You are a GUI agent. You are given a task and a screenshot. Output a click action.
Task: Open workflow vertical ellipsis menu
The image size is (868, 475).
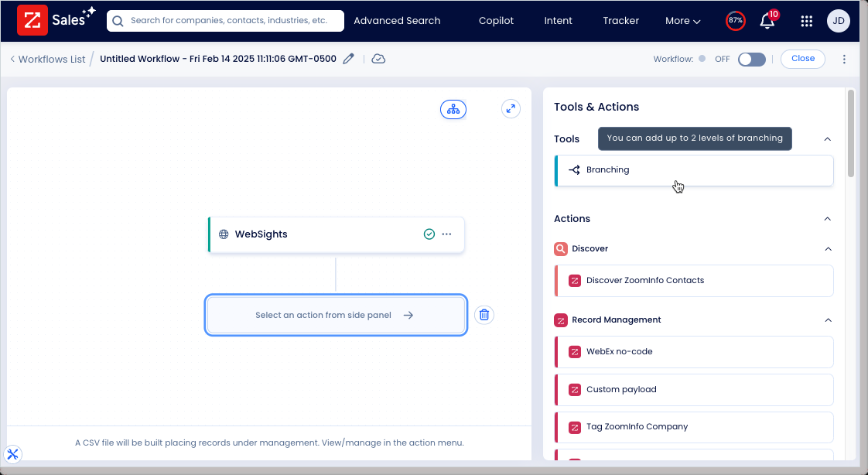click(844, 60)
